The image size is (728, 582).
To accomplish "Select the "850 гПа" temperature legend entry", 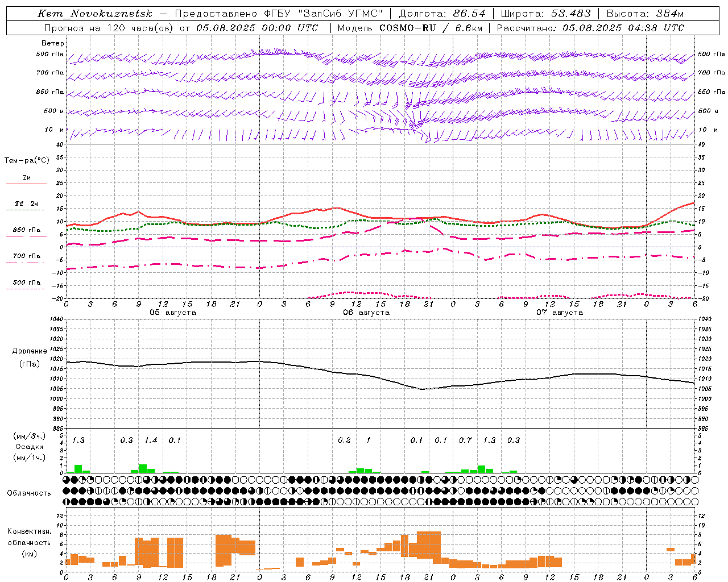I will 27,230.
